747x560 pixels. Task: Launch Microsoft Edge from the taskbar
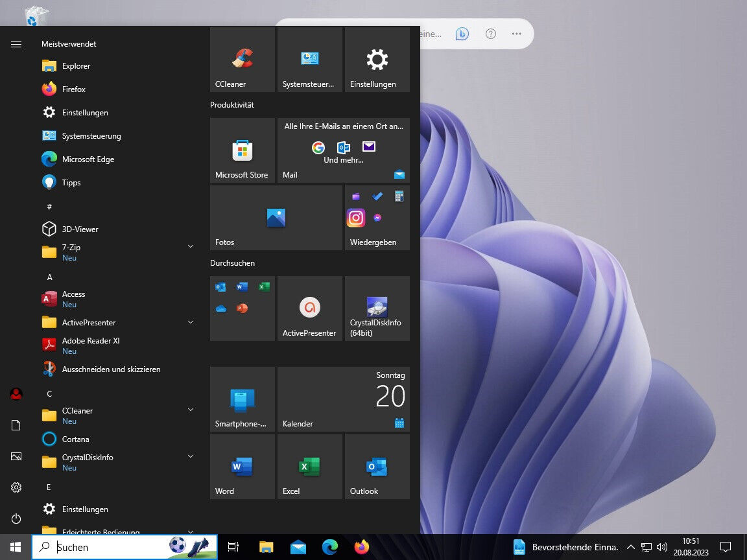pos(329,547)
